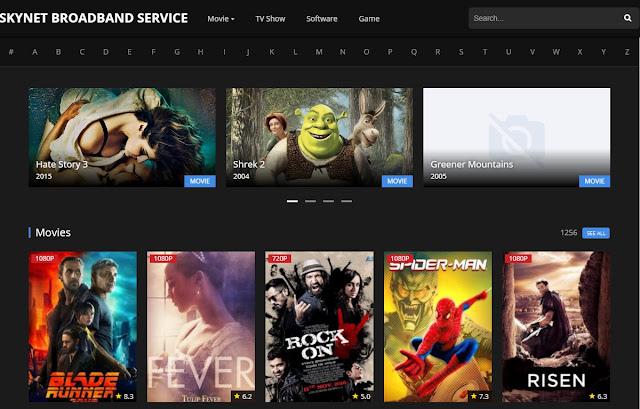Image resolution: width=640 pixels, height=409 pixels.
Task: Open the Game menu item
Action: click(x=369, y=19)
